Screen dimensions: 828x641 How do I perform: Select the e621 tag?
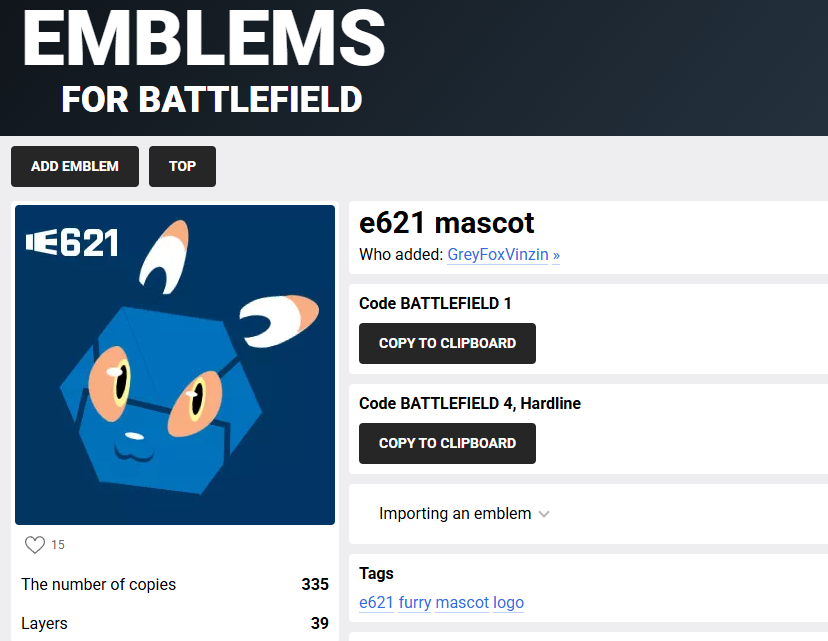tap(376, 602)
